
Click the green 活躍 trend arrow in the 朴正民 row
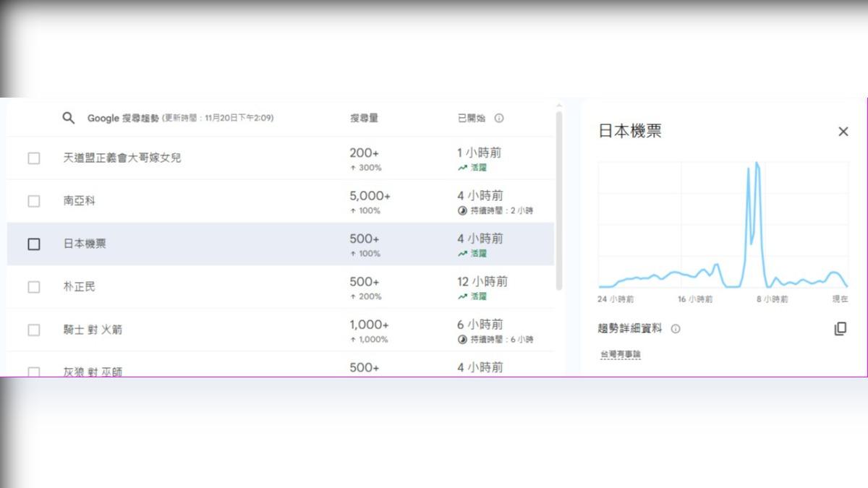[462, 296]
